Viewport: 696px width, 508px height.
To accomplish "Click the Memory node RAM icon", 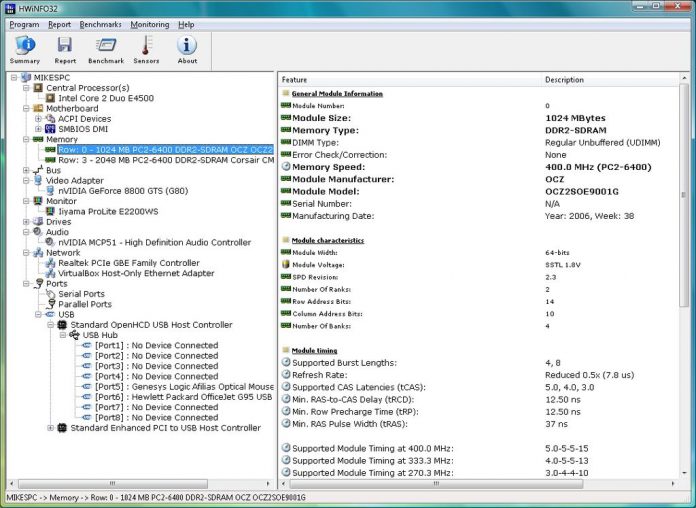I will pos(39,139).
